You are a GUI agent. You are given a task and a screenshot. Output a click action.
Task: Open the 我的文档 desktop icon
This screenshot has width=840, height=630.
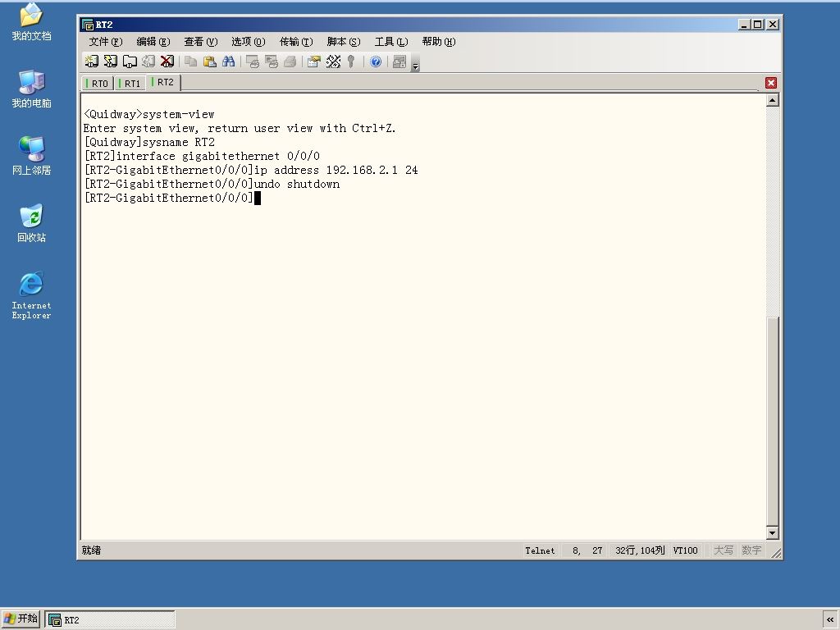[x=32, y=22]
